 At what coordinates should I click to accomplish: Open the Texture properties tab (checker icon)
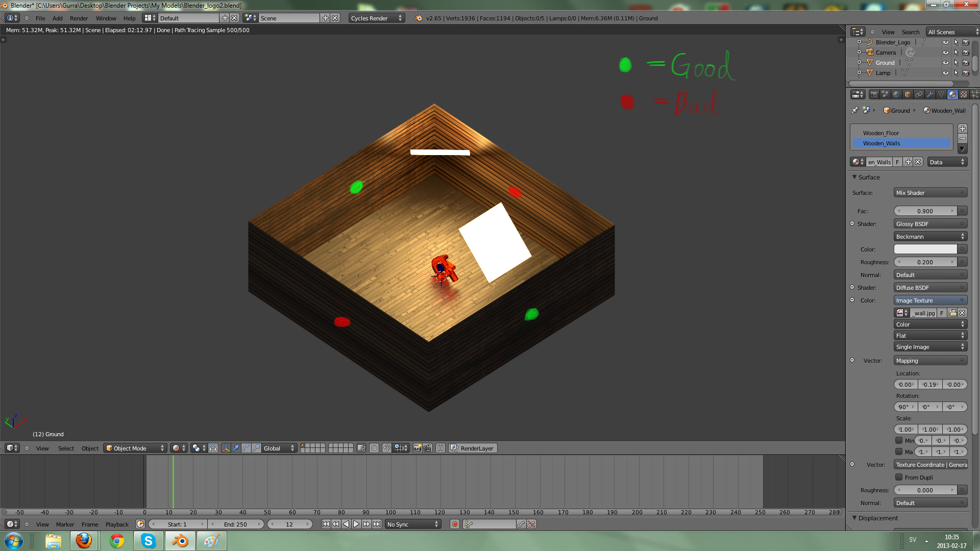964,94
